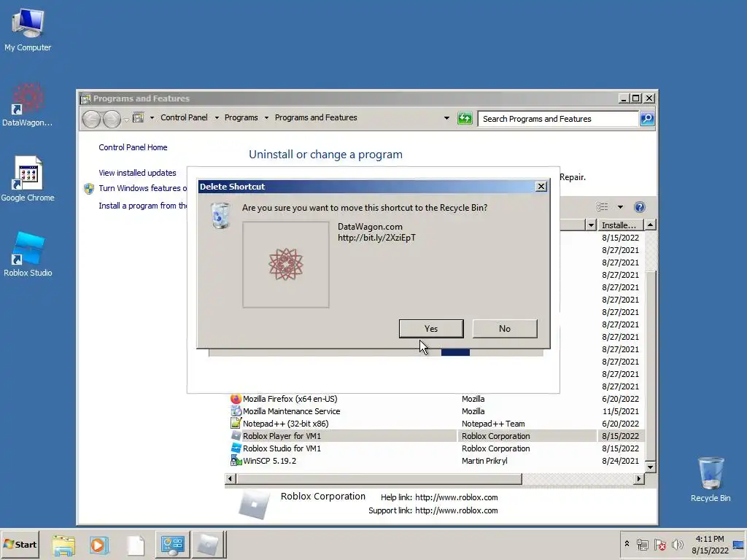Open Control Panel Home link
This screenshot has width=747, height=560.
click(x=133, y=147)
